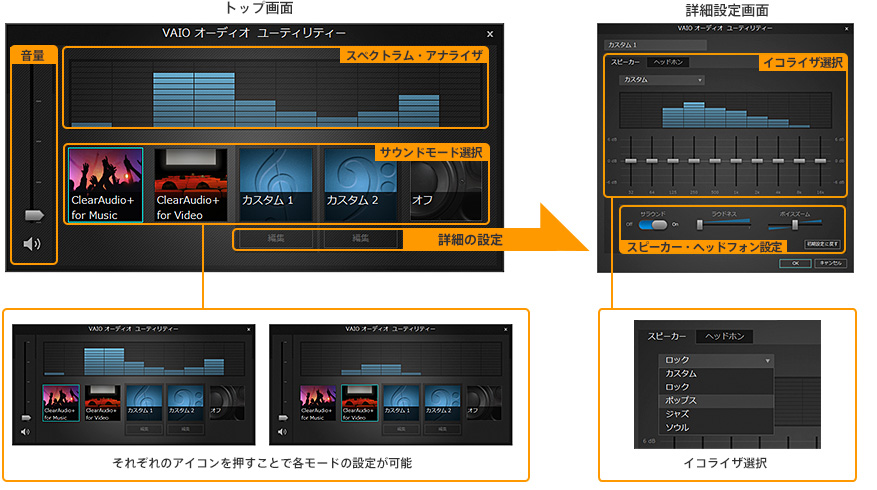This screenshot has width=877, height=490.
Task: Click volume slider handle in small window with Video highlighted
Action: coord(283,417)
